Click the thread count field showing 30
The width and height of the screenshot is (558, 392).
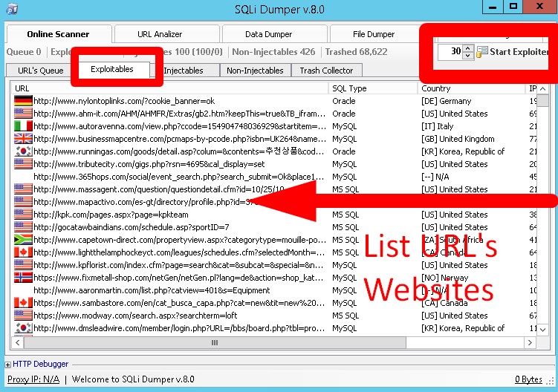pos(450,52)
